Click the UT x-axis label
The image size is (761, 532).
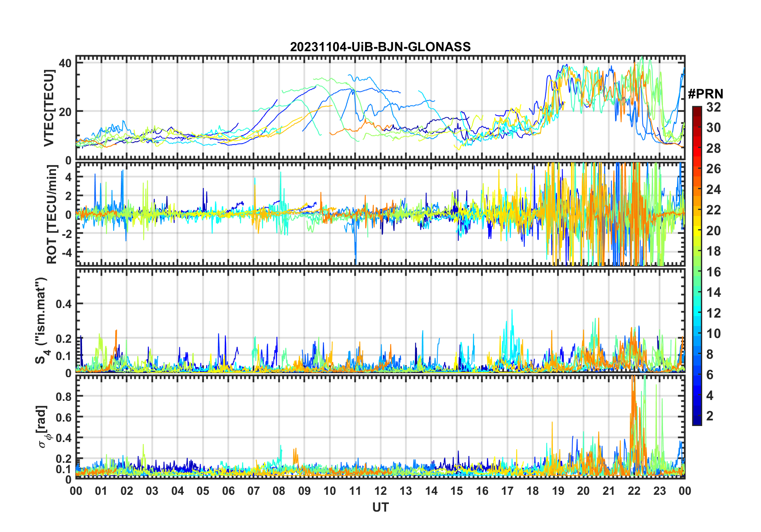click(x=380, y=507)
